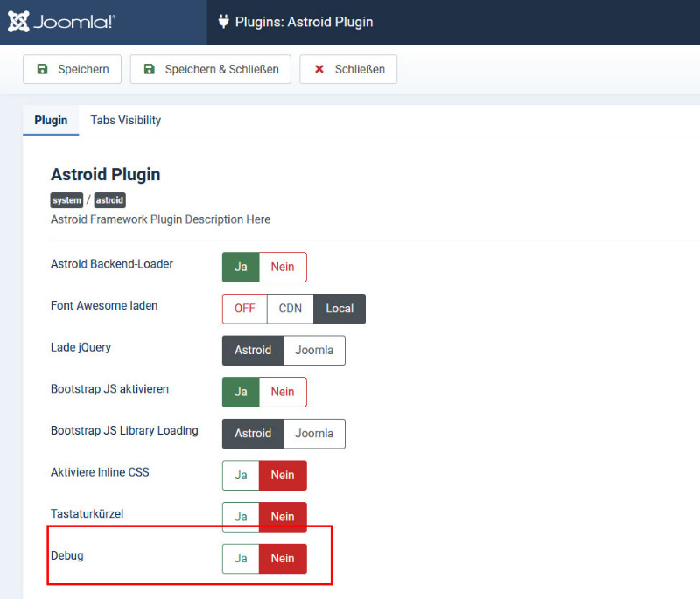This screenshot has height=599, width=700.
Task: Turn Font Awesome laden OFF
Action: 245,308
